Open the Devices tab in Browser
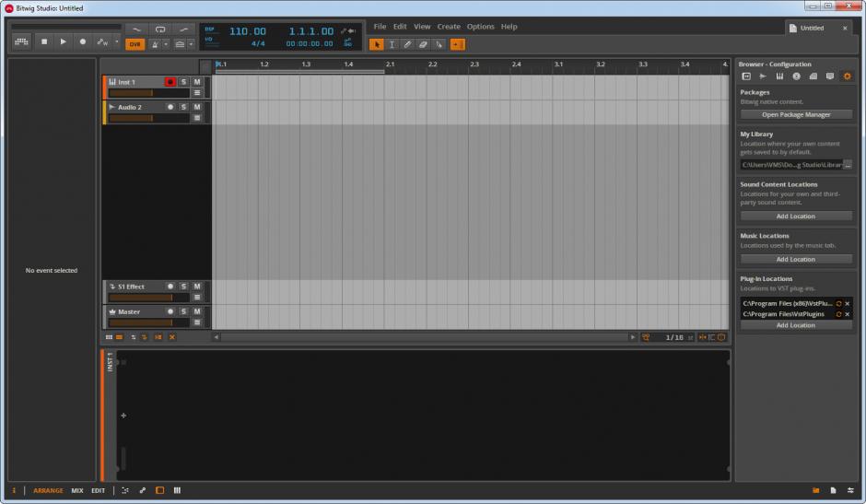866x504 pixels. 746,76
